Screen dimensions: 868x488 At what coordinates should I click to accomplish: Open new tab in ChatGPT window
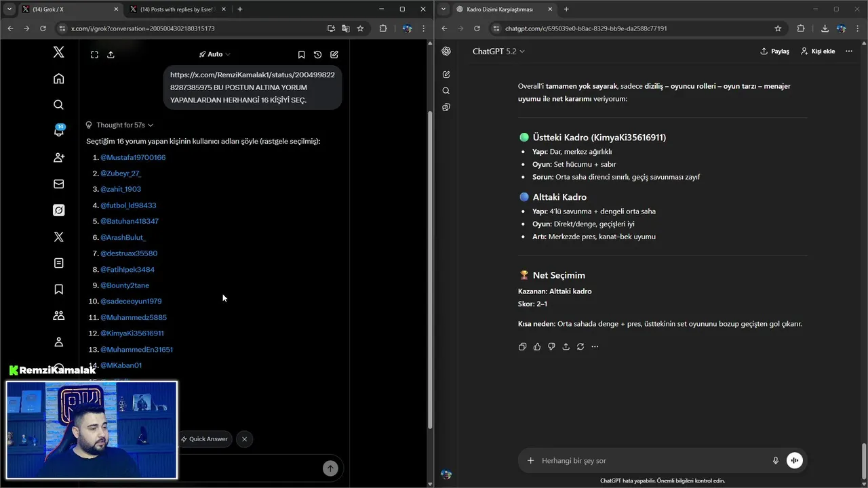(566, 9)
